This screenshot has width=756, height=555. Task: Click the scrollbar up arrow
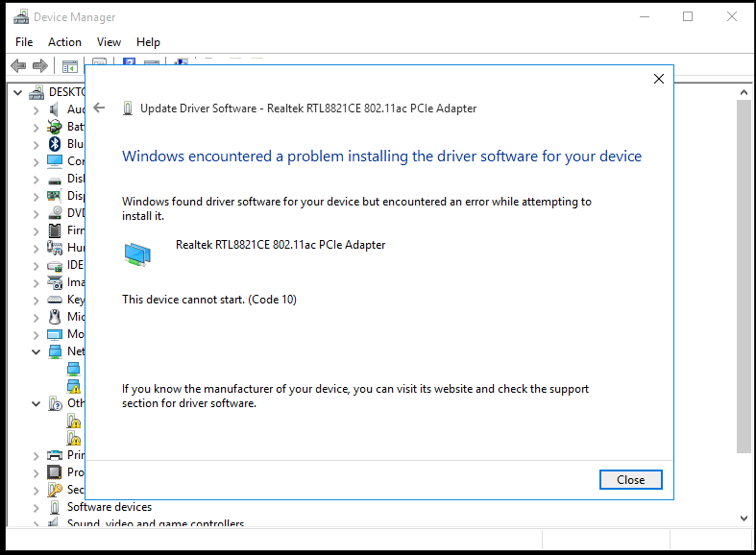pos(744,92)
